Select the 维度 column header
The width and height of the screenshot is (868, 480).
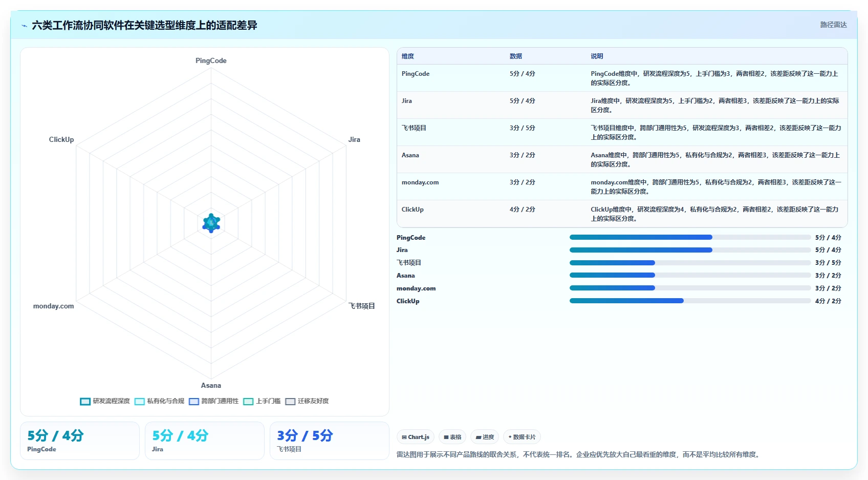(x=408, y=56)
